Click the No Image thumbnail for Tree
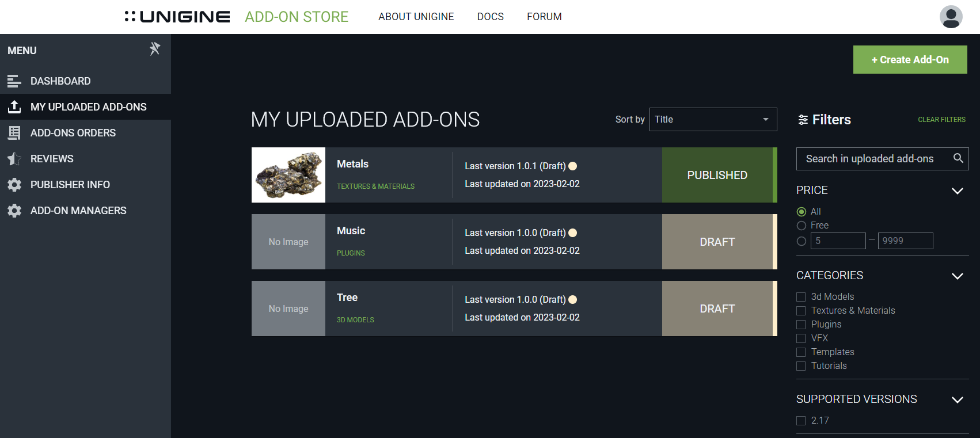This screenshot has width=980, height=438. coord(288,308)
